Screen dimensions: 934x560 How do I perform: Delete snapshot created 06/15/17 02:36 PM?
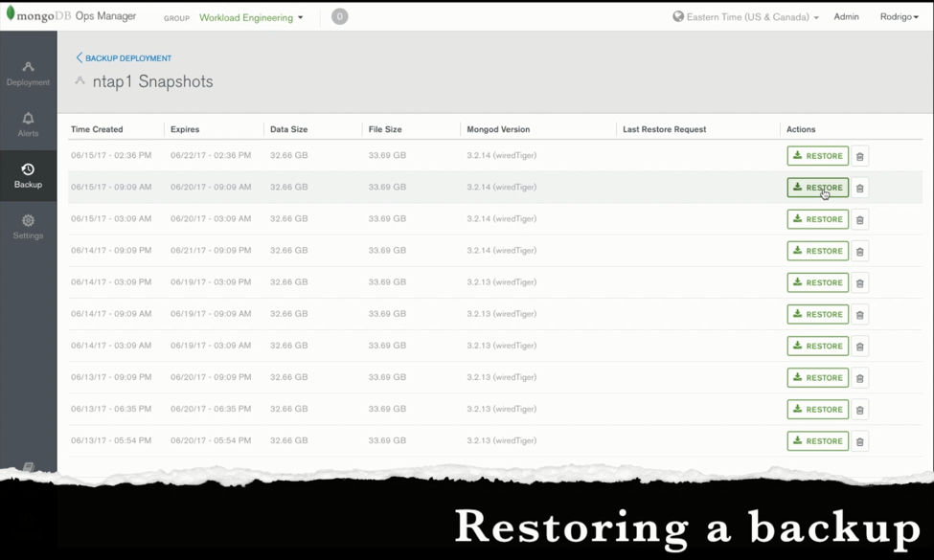click(x=859, y=157)
